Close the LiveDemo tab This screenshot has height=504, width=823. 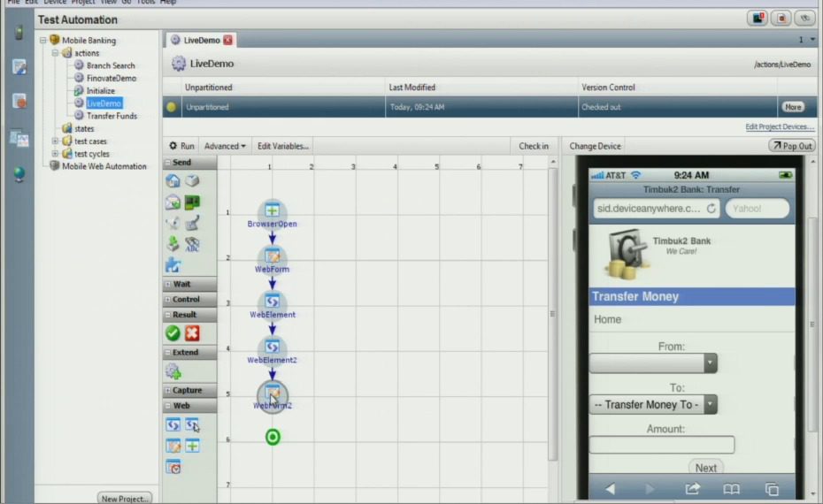[227, 40]
